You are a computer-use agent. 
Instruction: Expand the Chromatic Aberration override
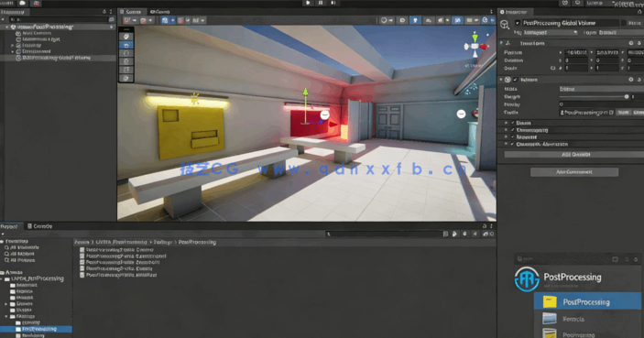(x=507, y=144)
